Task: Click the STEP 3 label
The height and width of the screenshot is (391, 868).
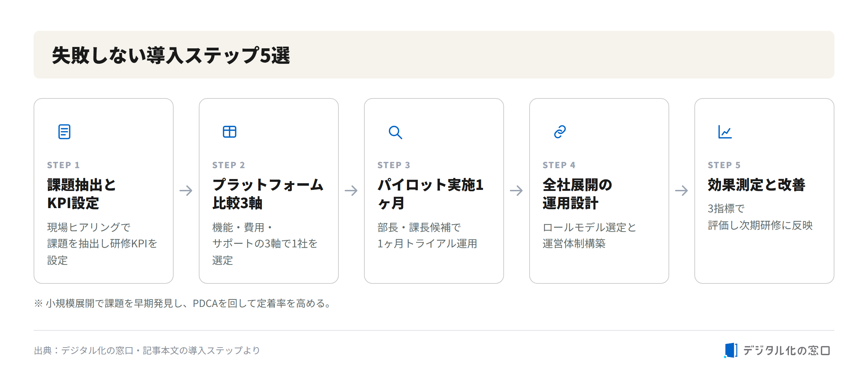Action: pos(394,165)
